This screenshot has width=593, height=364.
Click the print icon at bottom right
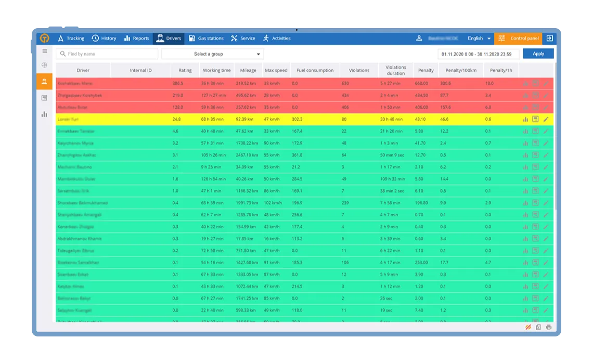click(547, 327)
